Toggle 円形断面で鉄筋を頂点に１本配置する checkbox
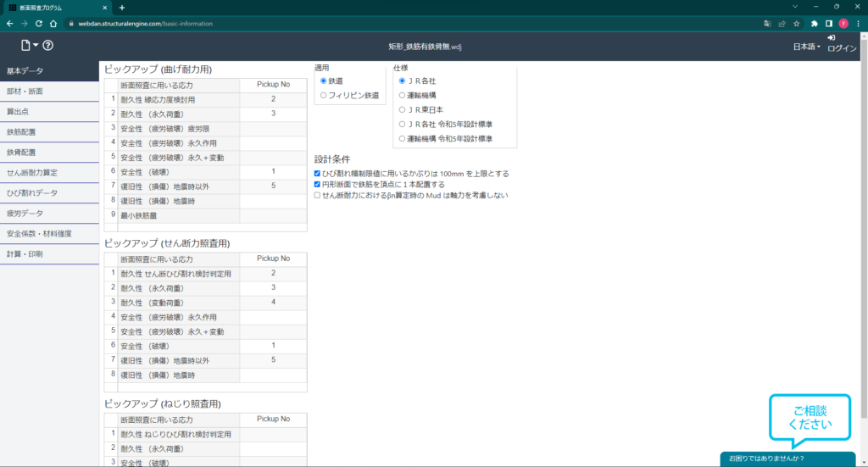 (x=317, y=184)
